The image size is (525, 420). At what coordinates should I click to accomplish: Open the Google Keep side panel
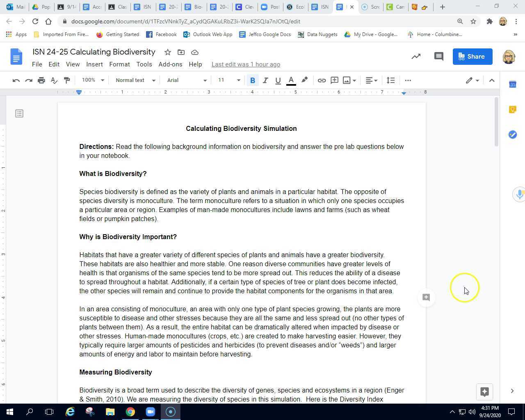[x=512, y=109]
